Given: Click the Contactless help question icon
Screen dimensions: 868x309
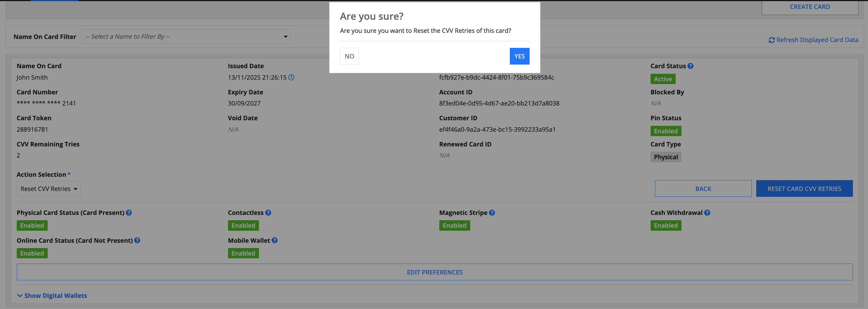Looking at the screenshot, I should pos(268,213).
